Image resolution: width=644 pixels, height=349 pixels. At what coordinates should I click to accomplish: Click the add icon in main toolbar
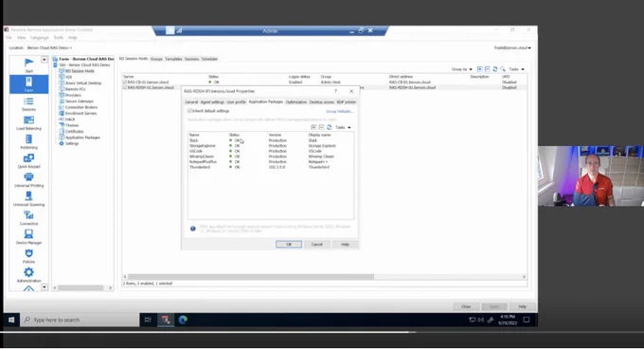pyautogui.click(x=479, y=69)
